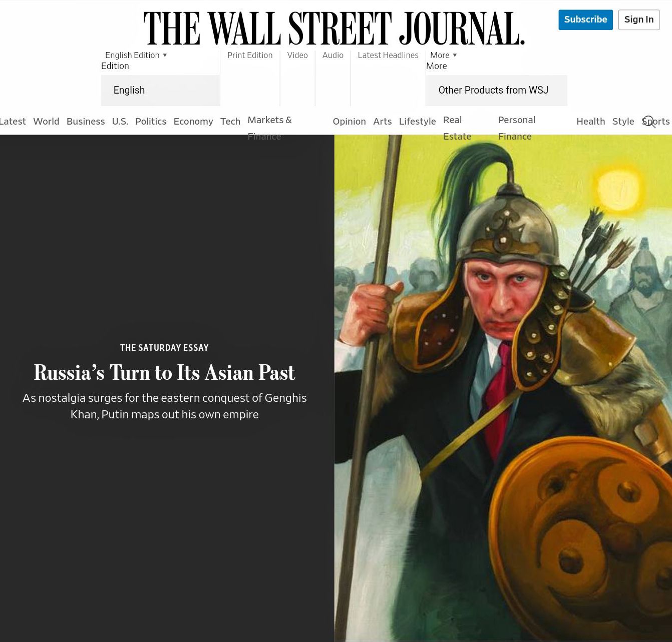Open the Putin warrior illustration image

tap(503, 388)
